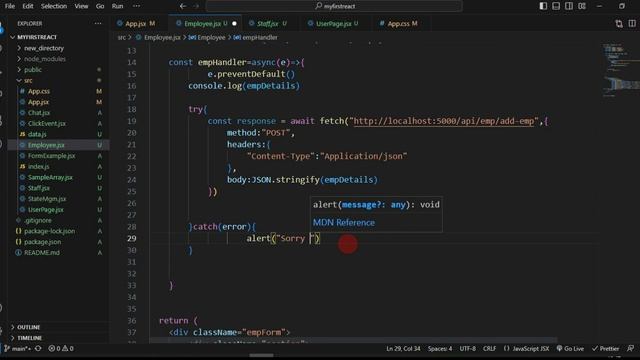Open the customize layout icon
This screenshot has height=360, width=640.
(582, 6)
